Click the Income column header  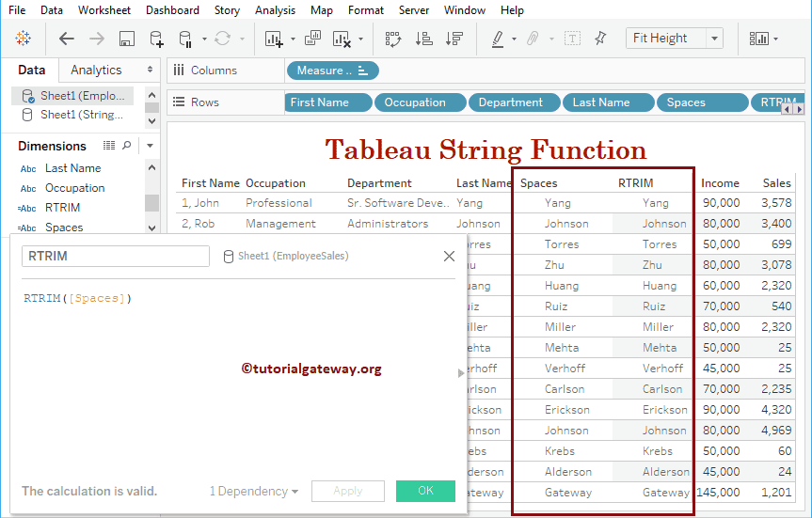tap(720, 183)
